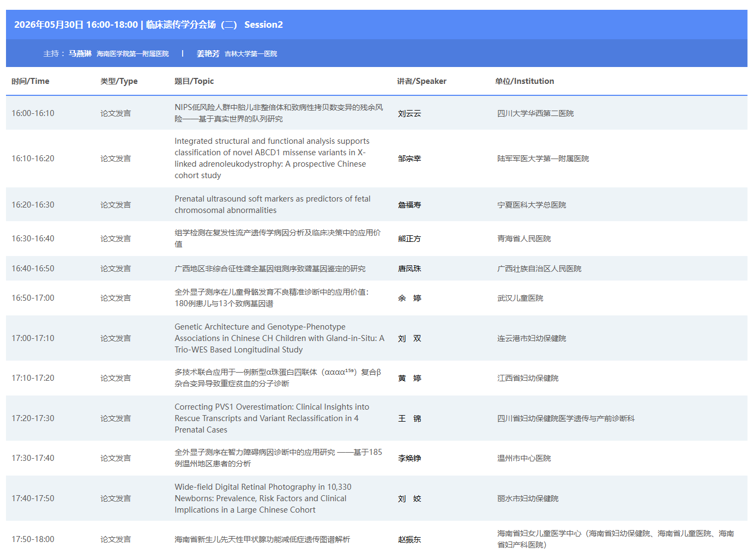
Task: Click the NIPS低风险人群 topic title
Action: (279, 113)
